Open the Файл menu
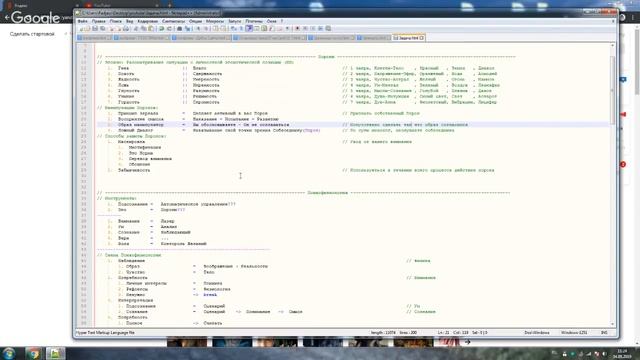The width and height of the screenshot is (640, 360). click(x=82, y=21)
